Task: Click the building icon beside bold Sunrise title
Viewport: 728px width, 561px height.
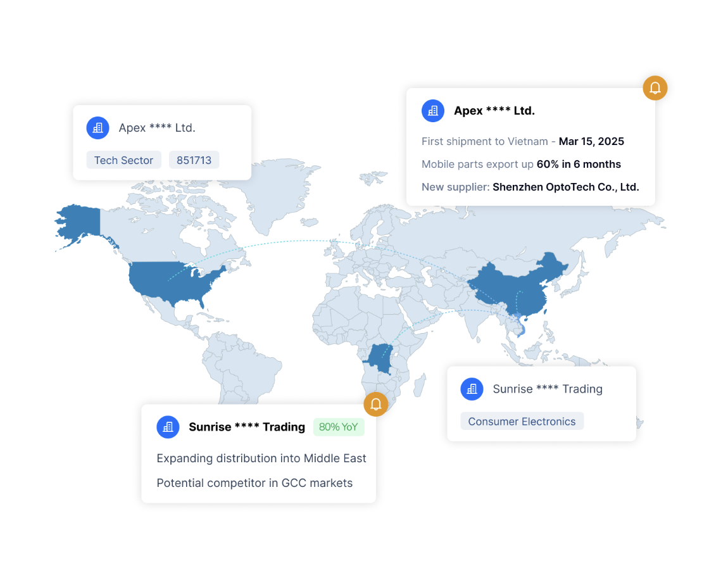Action: 168,427
